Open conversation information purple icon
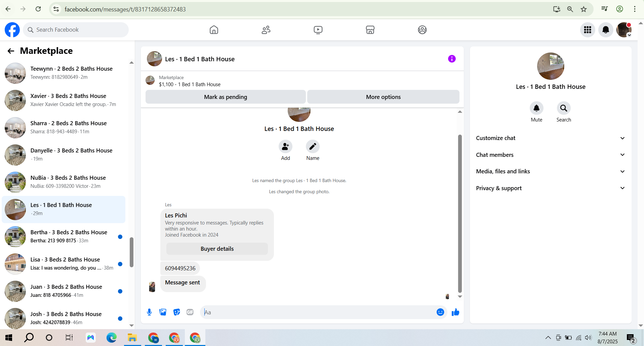Screen dimensions: 644x346 (x=452, y=59)
